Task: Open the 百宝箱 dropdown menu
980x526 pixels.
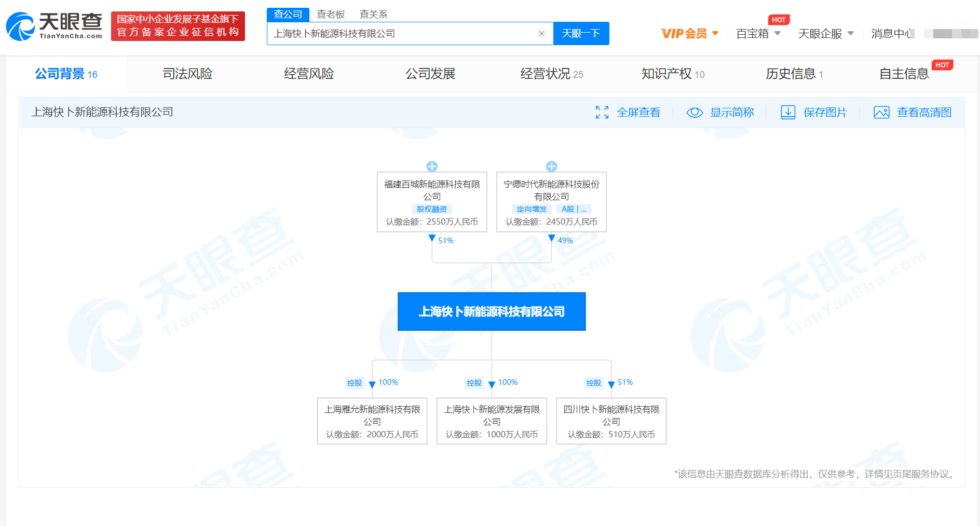Action: coord(758,34)
